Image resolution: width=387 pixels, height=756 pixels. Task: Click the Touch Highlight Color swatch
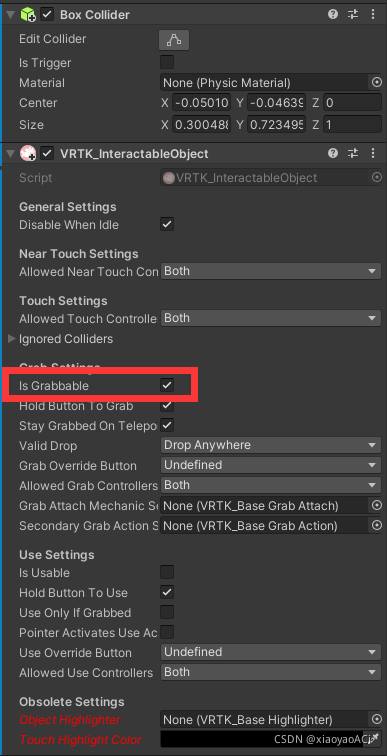[270, 739]
